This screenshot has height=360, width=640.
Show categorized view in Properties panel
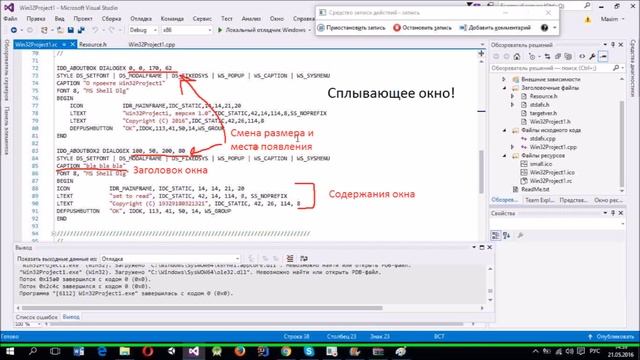495,235
